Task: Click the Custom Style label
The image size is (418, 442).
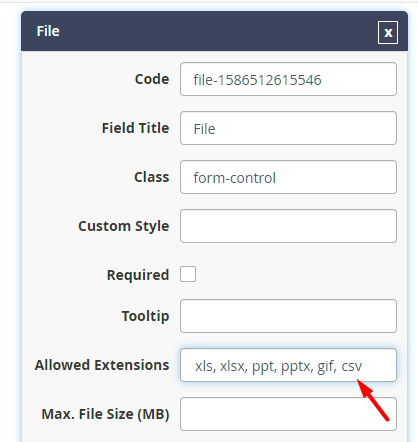Action: [124, 226]
